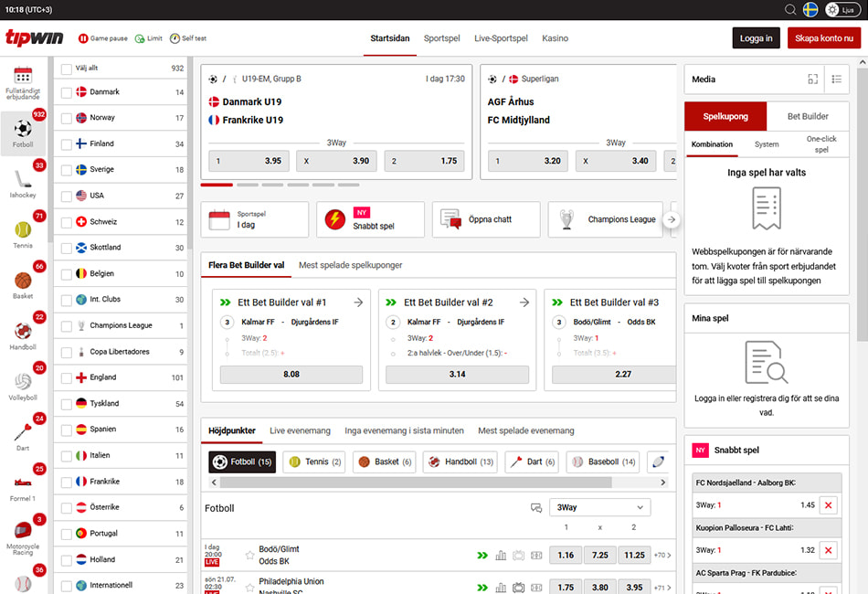
Task: Select the System coupon tab
Action: tap(767, 144)
